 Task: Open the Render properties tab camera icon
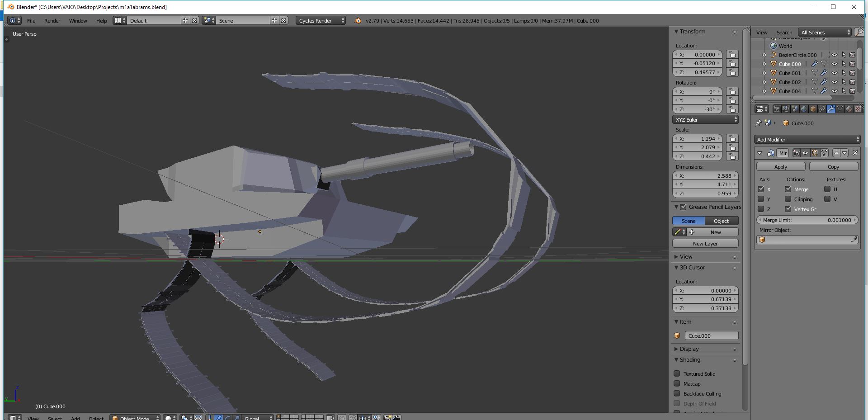coord(777,109)
